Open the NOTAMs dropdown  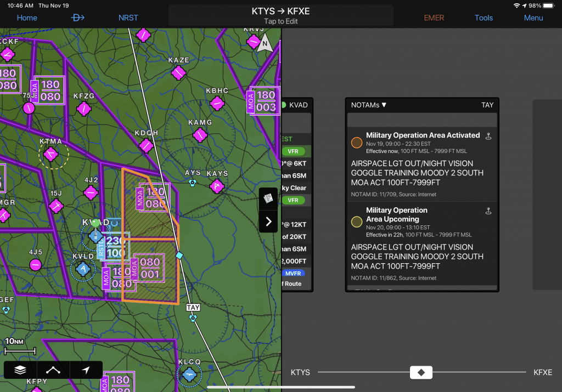[368, 105]
